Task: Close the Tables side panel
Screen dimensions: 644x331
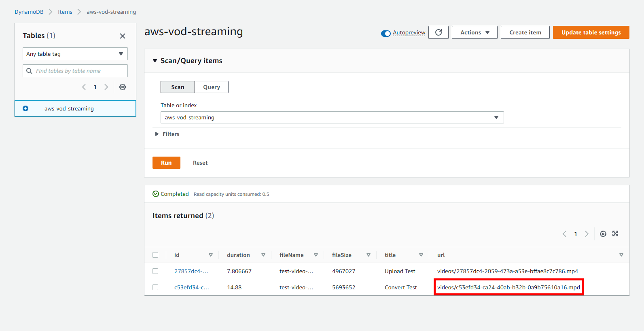Action: pos(123,36)
